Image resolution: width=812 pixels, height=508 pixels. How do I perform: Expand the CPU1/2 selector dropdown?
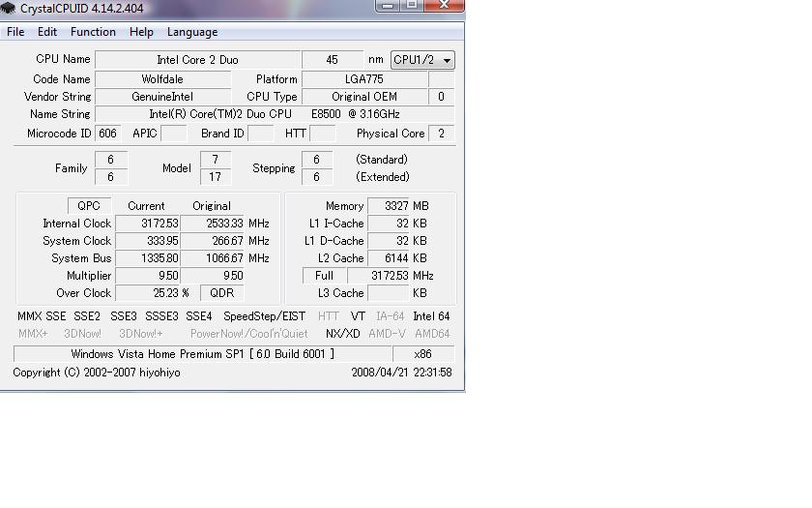(x=422, y=60)
